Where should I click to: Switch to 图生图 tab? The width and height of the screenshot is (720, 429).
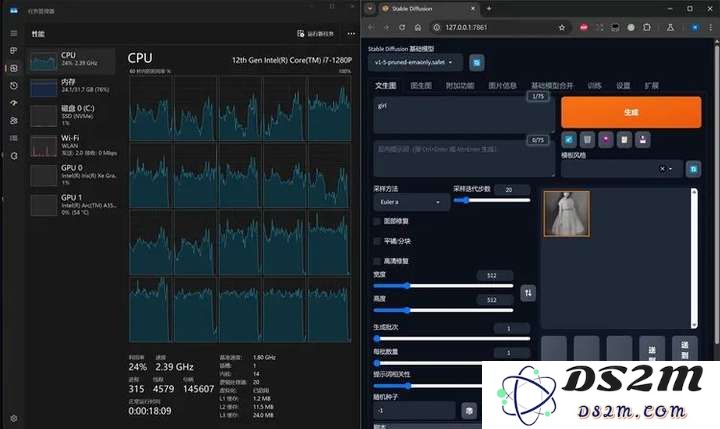pyautogui.click(x=421, y=86)
